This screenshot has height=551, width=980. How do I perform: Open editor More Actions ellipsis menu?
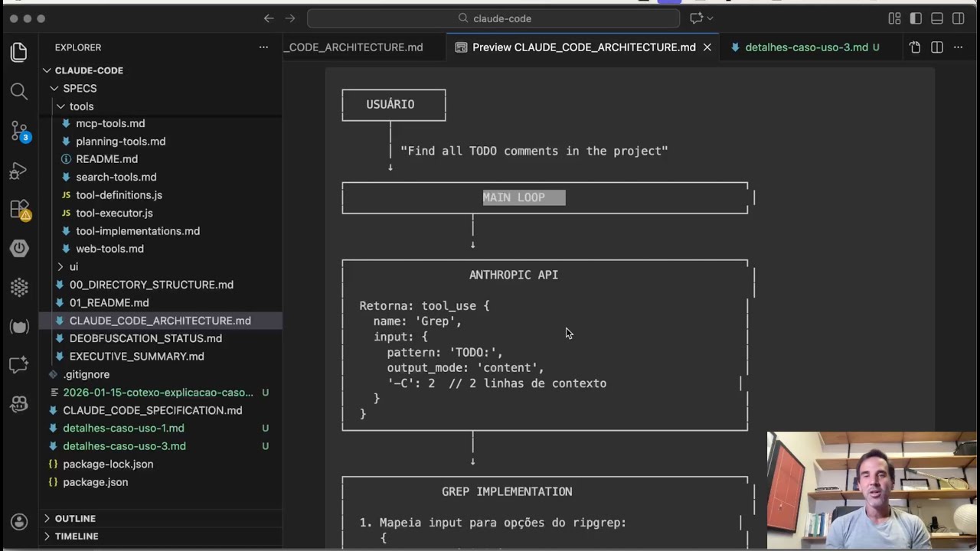[x=958, y=47]
